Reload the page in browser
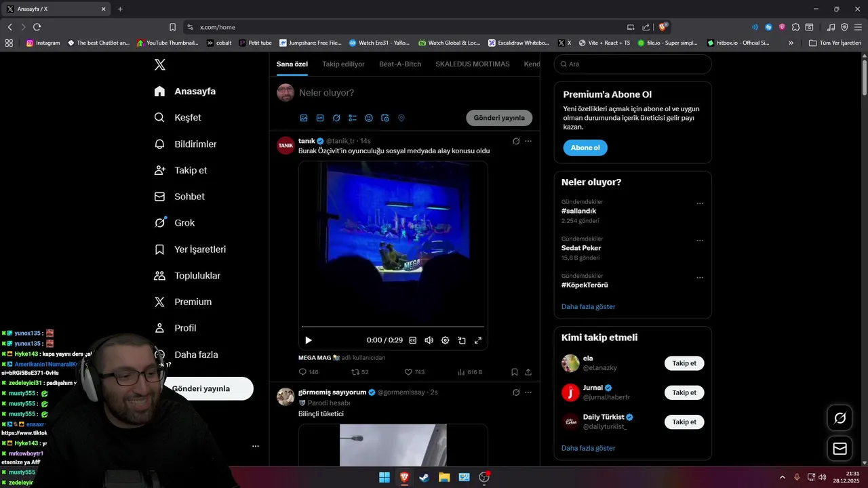 coord(37,27)
